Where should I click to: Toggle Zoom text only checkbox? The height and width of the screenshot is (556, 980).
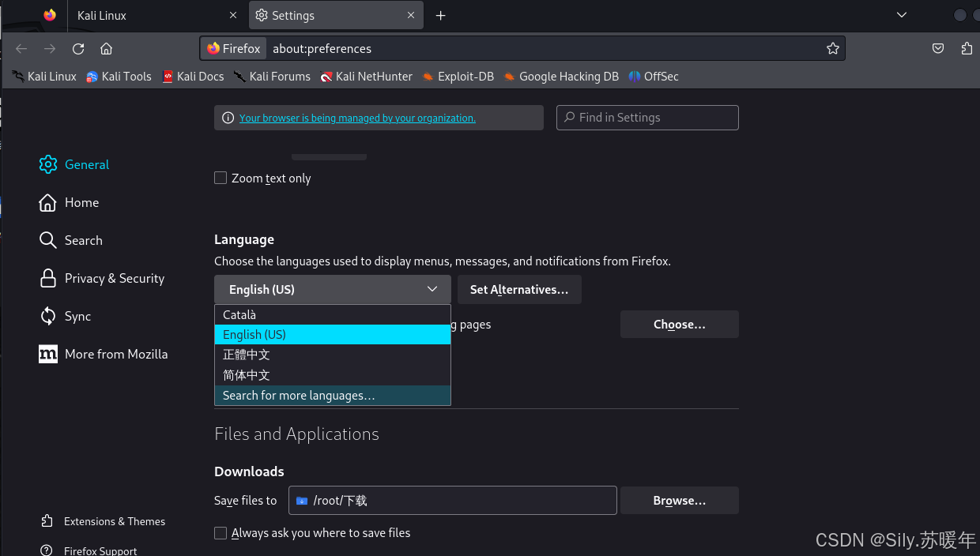point(220,178)
